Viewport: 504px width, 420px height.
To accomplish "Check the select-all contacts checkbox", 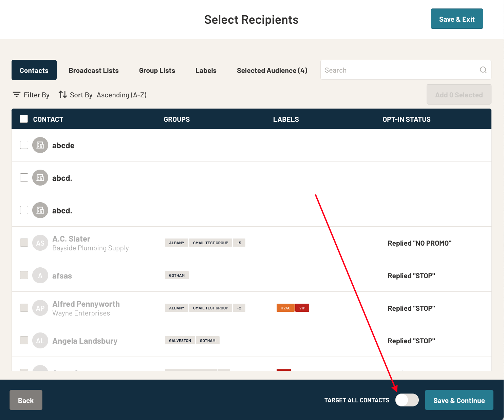I will tap(23, 119).
